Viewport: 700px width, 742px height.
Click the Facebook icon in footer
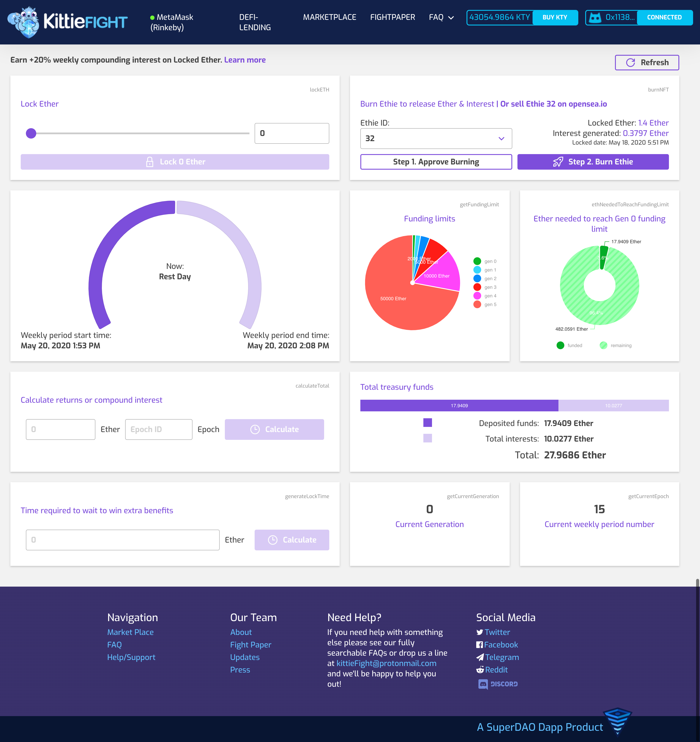click(479, 645)
